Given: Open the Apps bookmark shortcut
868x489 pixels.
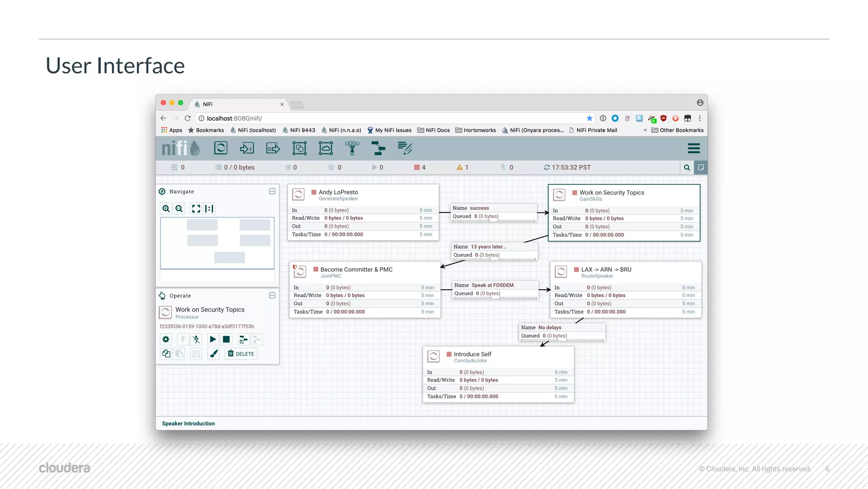Looking at the screenshot, I should click(x=172, y=130).
